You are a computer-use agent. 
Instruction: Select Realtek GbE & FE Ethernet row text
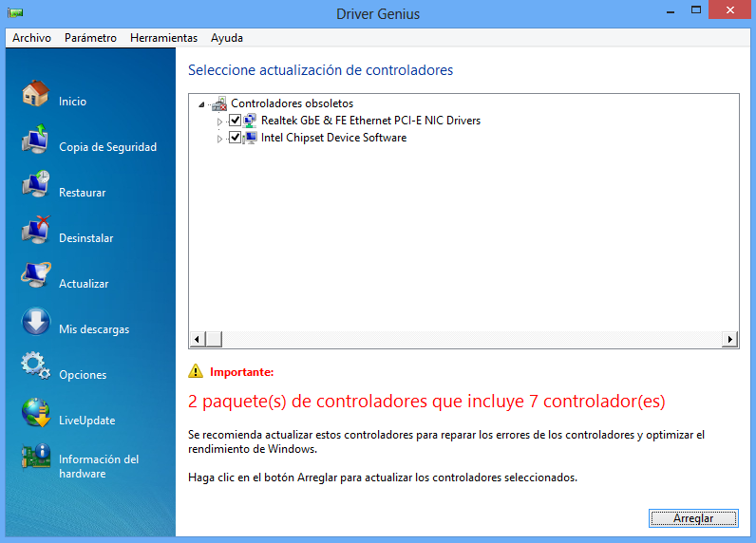tap(370, 121)
